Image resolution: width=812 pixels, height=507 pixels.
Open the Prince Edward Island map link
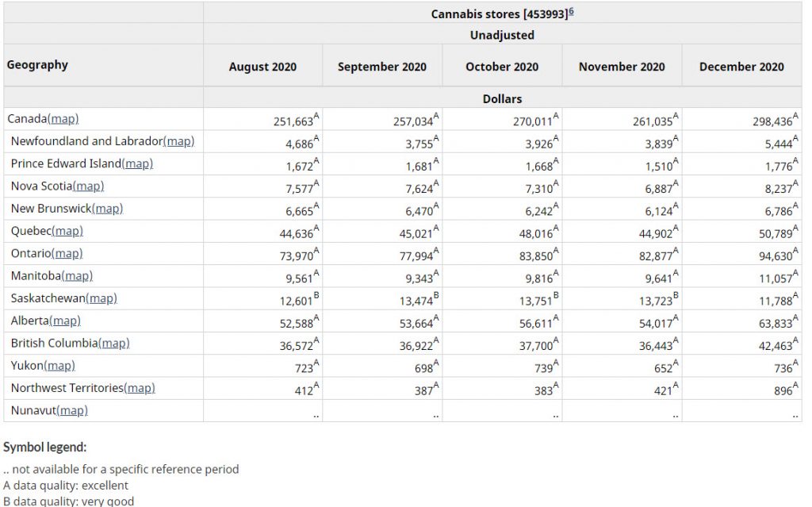(137, 163)
